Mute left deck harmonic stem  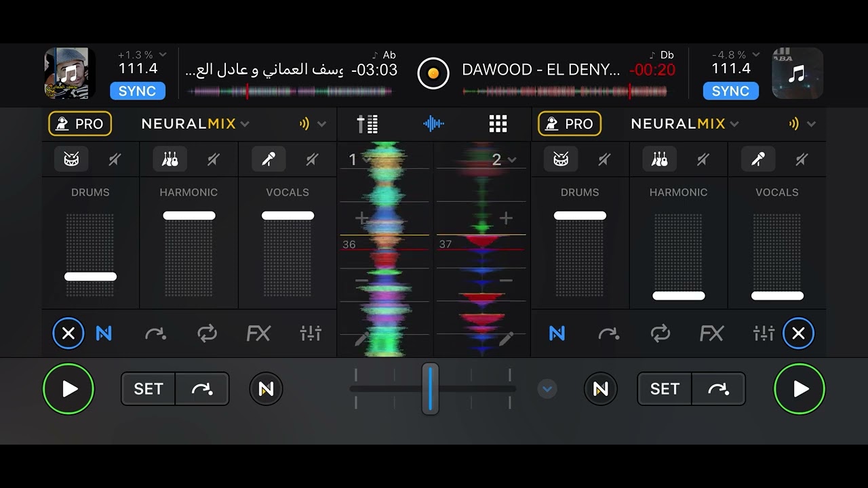(x=214, y=159)
